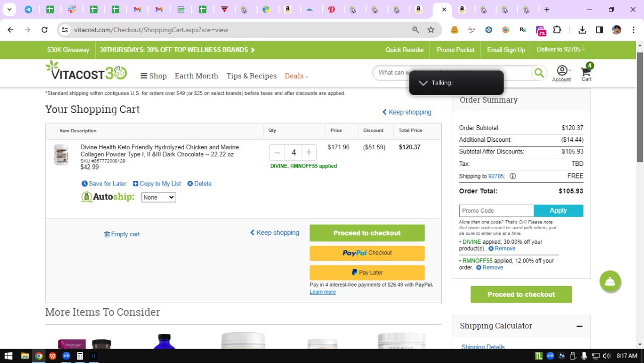Screen dimensions: 644x363
Task: Increase the quantity with plus button
Action: 309,152
